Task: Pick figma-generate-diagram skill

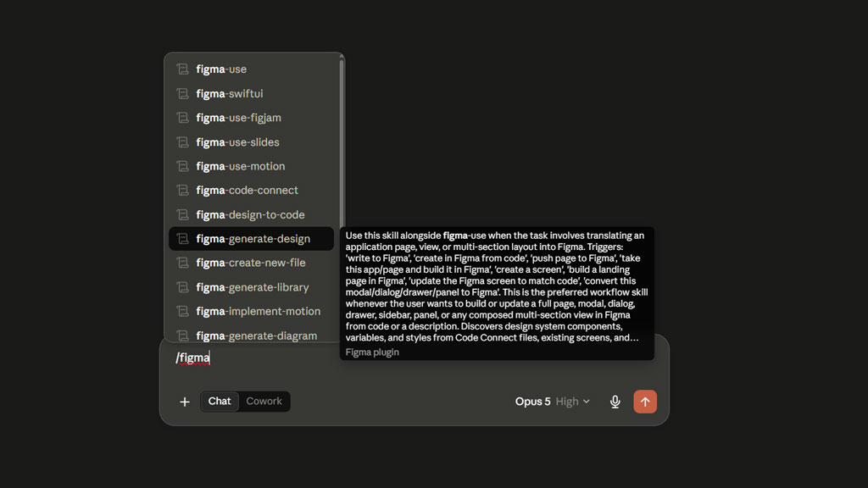Action: coord(251,335)
